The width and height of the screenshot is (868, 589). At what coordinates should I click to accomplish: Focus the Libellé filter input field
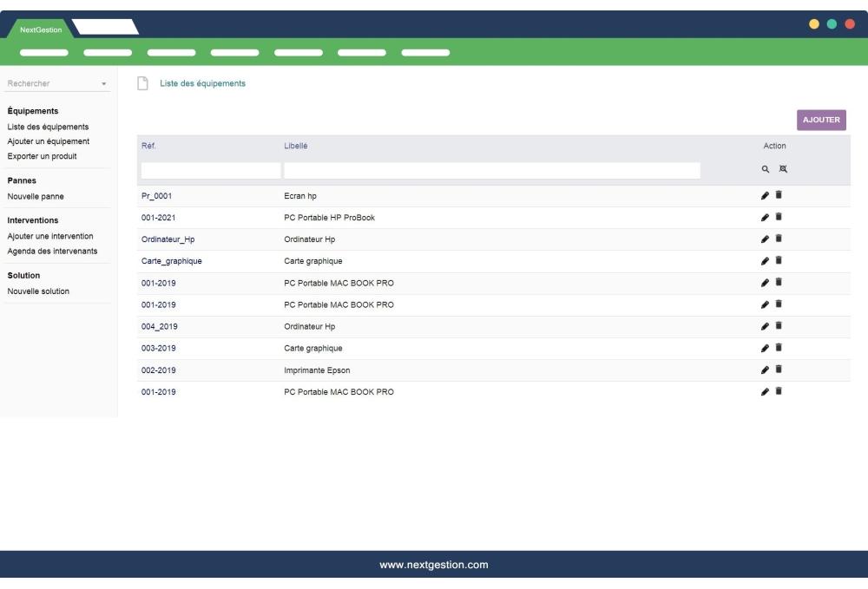[491, 171]
